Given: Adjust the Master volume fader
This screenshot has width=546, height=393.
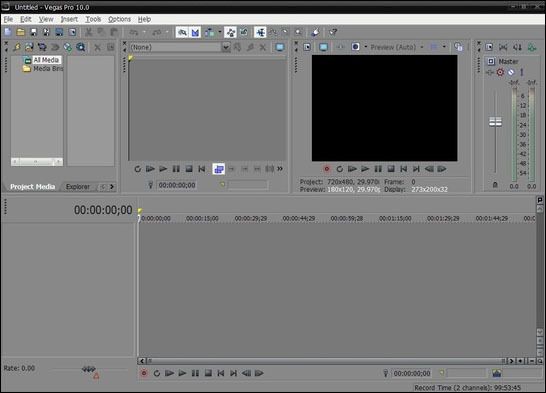Looking at the screenshot, I should [x=495, y=122].
